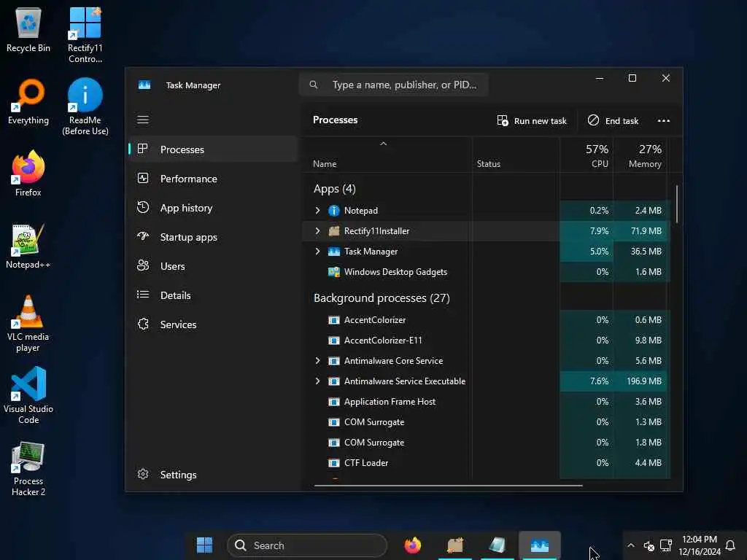Click the Task Manager app icon in title bar
The width and height of the screenshot is (747, 560).
click(x=144, y=85)
